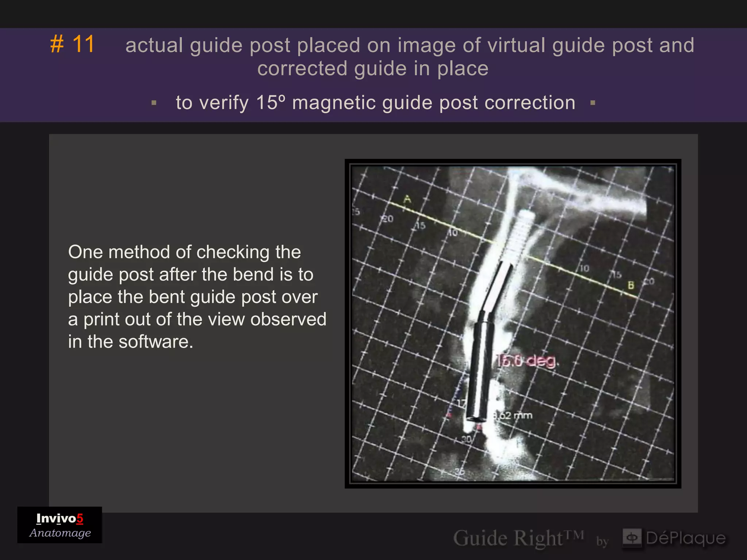Open the CT scan image with guide post
This screenshot has width=747, height=560.
click(x=513, y=323)
